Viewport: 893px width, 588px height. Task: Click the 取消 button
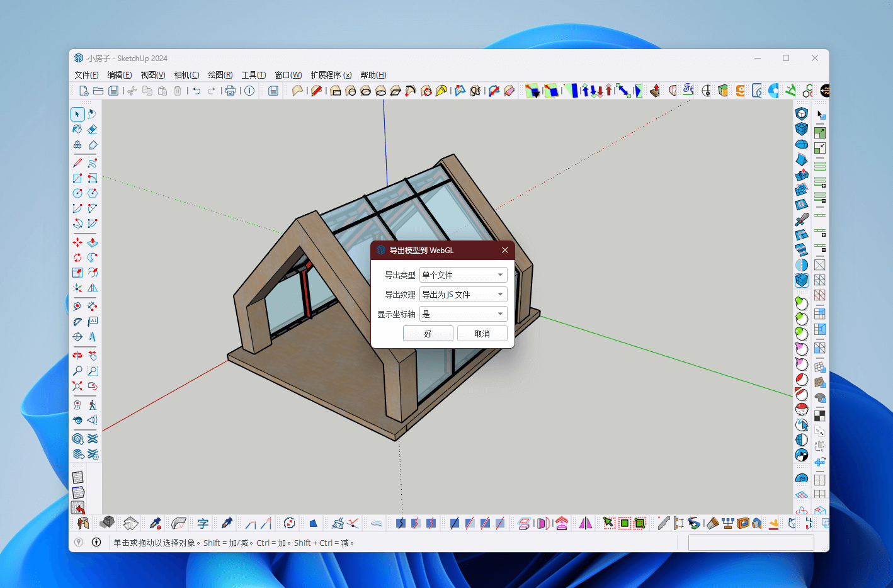click(x=482, y=334)
